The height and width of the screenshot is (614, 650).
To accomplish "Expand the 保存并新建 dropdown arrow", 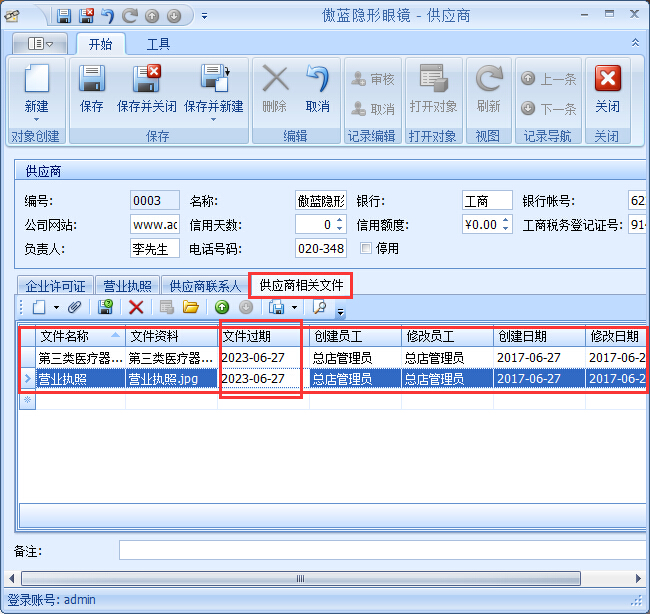I will [213, 115].
